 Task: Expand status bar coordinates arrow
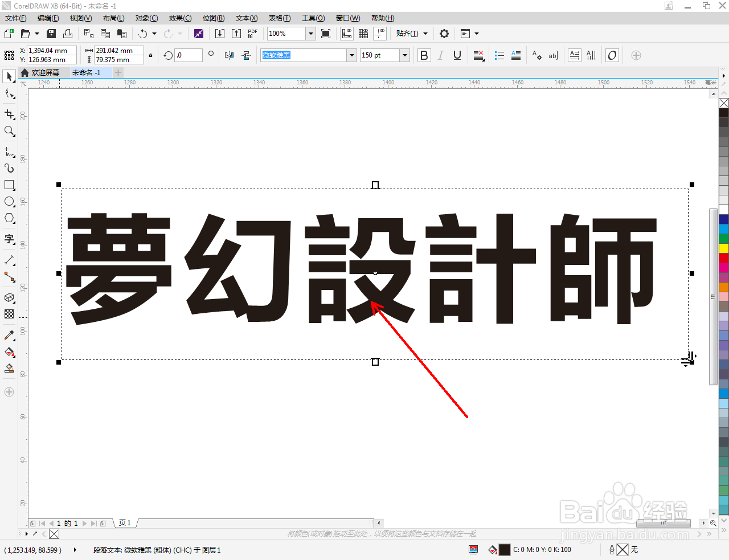click(x=75, y=550)
